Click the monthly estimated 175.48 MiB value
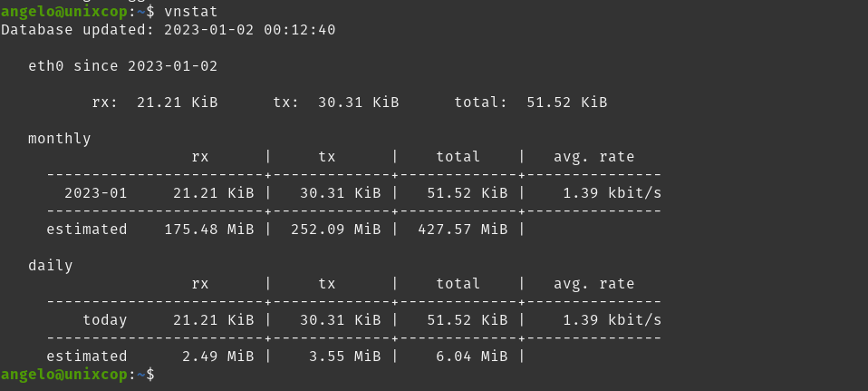This screenshot has height=391, width=868. tap(209, 229)
